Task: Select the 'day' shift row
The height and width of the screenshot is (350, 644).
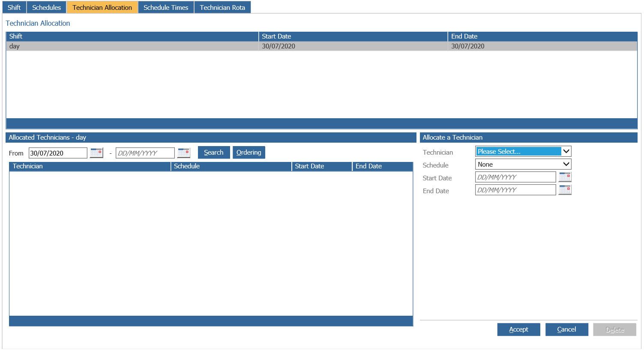Action: [x=322, y=46]
